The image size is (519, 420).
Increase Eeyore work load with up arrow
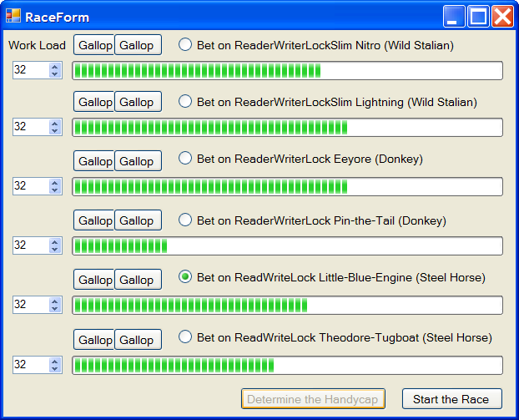55,182
